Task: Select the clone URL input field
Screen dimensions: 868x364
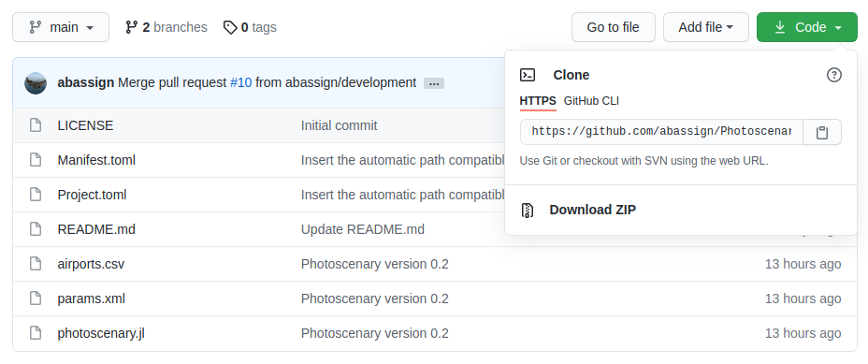Action: pyautogui.click(x=661, y=132)
